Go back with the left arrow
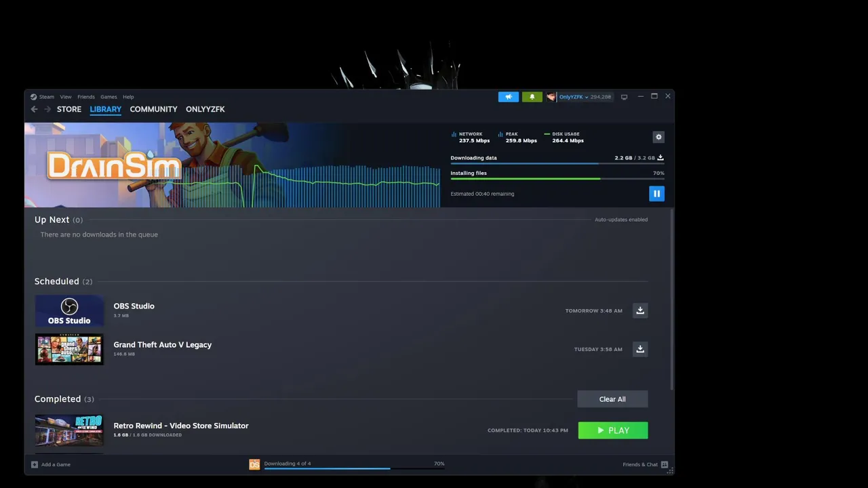868x488 pixels. (34, 109)
